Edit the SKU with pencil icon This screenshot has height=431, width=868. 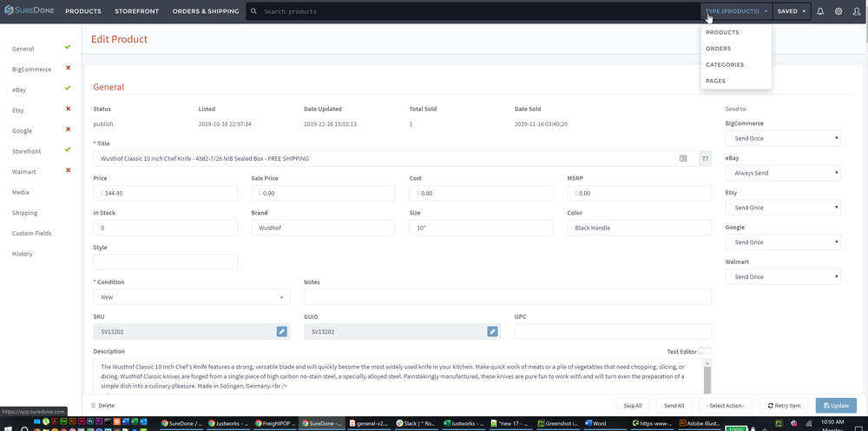[282, 331]
